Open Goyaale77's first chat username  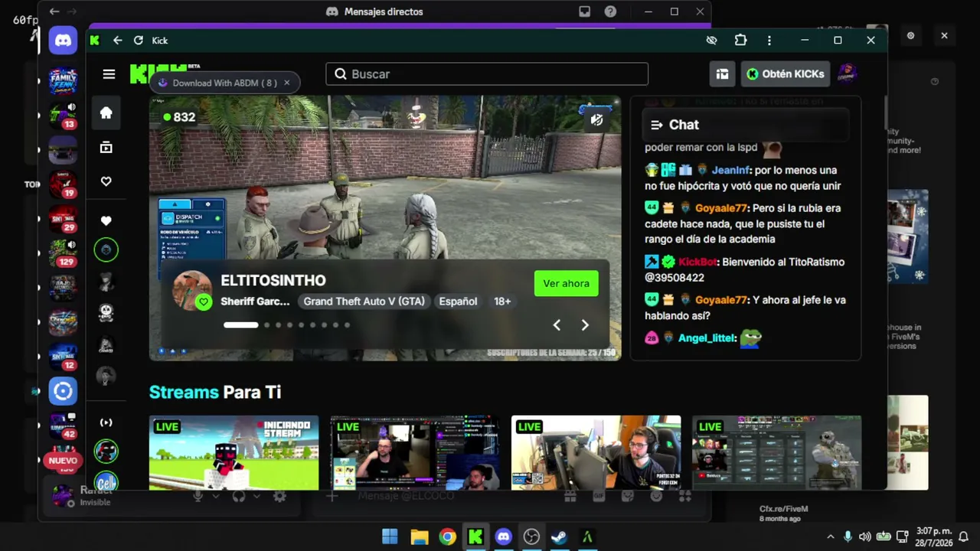[x=721, y=208]
